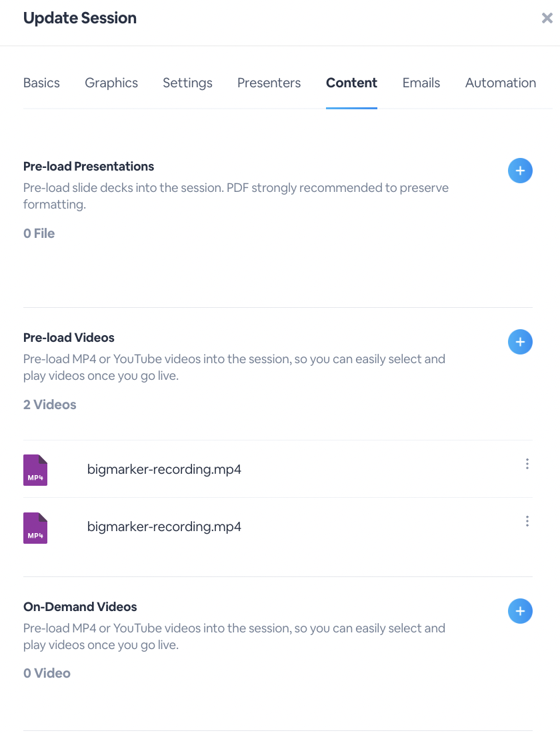560x733 pixels.
Task: Close the Update Session dialog
Action: 547,18
